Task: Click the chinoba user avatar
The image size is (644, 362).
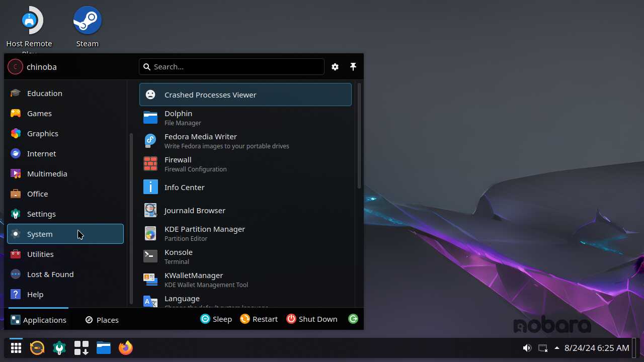Action: (15, 66)
